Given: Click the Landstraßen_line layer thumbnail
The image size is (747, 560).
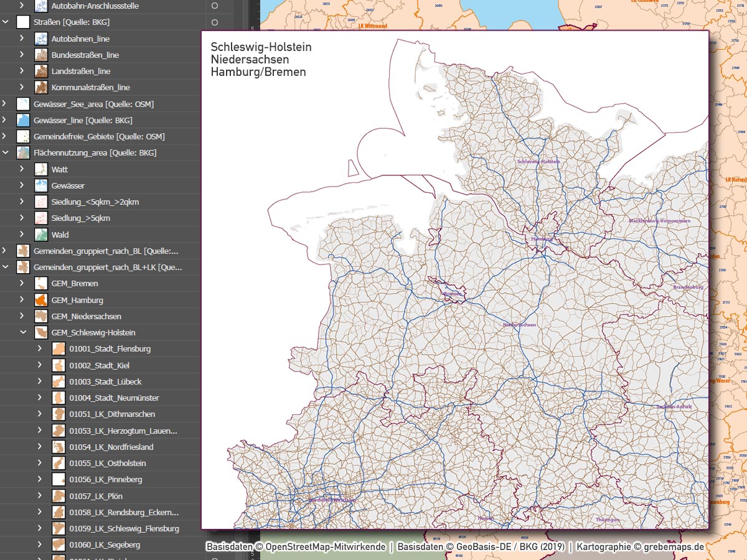Looking at the screenshot, I should click(x=41, y=71).
